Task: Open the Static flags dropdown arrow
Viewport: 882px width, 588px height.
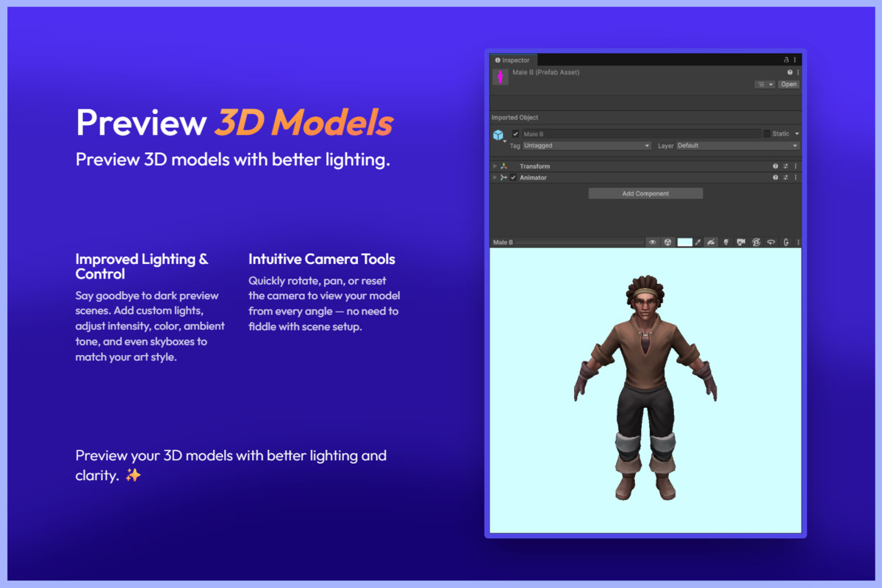Action: click(x=797, y=134)
